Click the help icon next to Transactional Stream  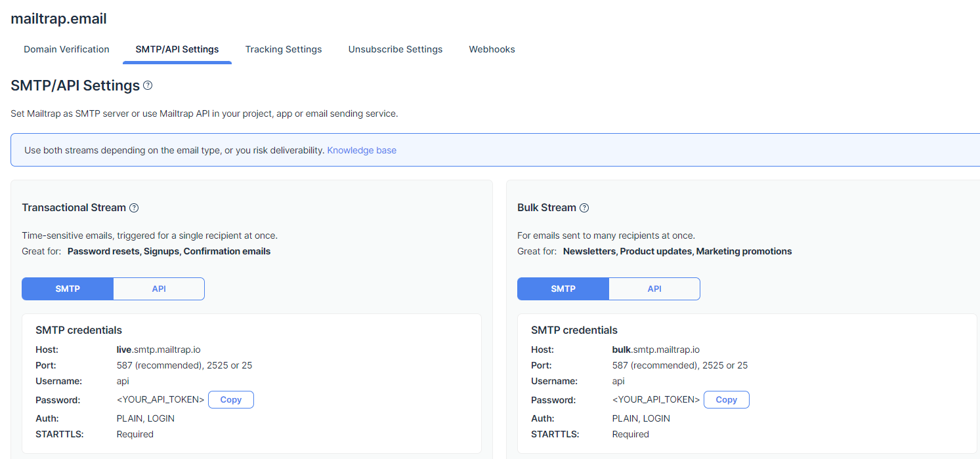pos(134,208)
